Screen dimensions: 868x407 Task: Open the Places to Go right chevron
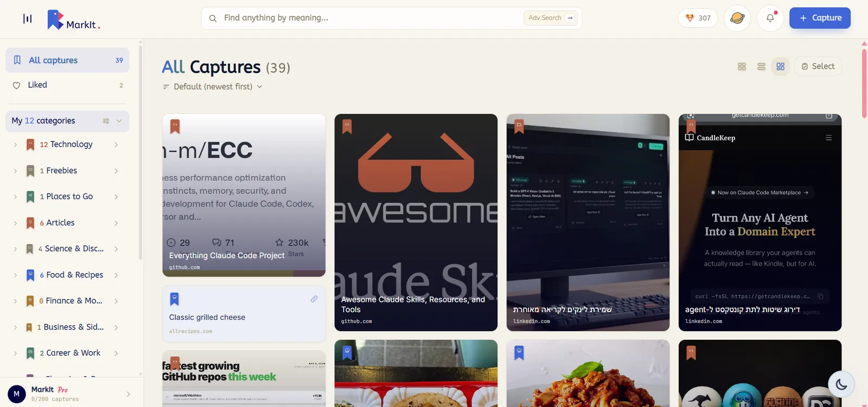[116, 197]
